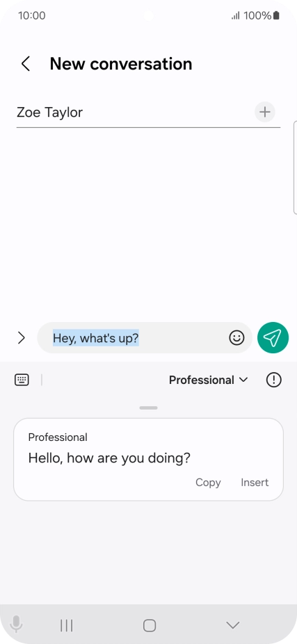Send the message with green arrow button

273,337
